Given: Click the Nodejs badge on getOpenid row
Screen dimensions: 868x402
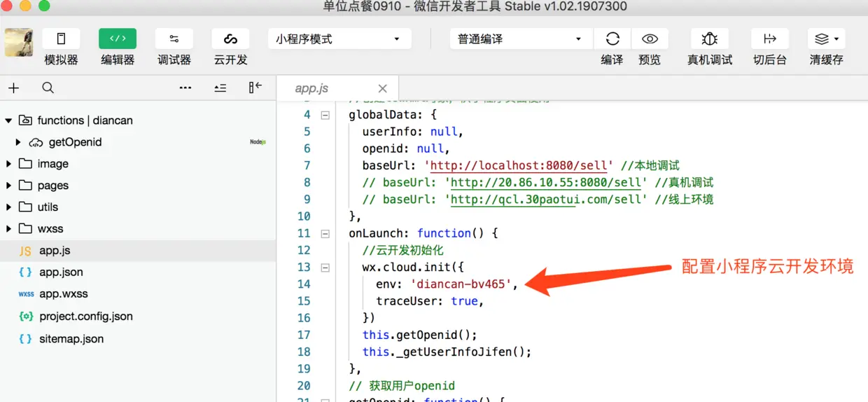Looking at the screenshot, I should point(258,142).
